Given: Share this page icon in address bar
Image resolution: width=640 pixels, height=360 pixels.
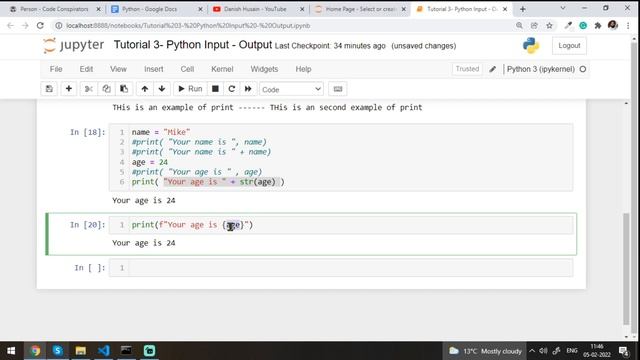Looking at the screenshot, I should [534, 25].
